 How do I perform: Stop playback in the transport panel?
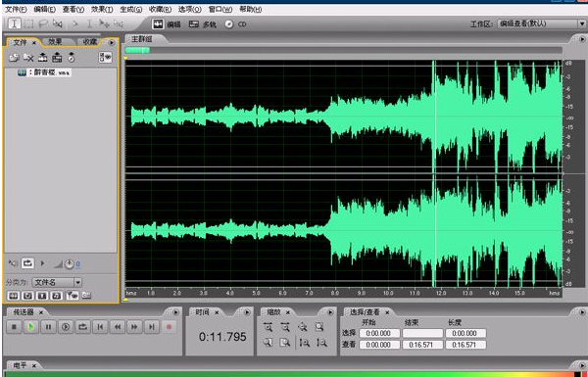15,327
